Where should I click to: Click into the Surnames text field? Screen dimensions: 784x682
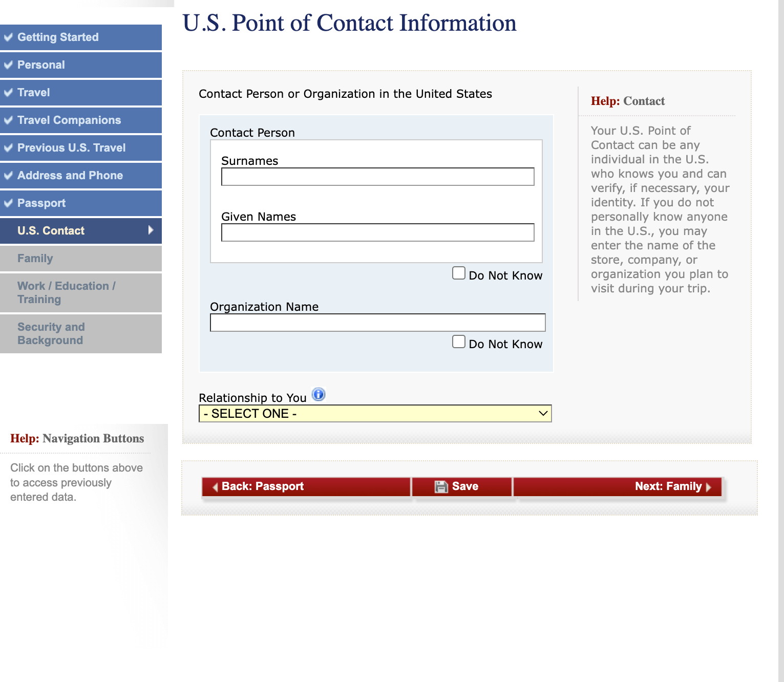click(377, 177)
